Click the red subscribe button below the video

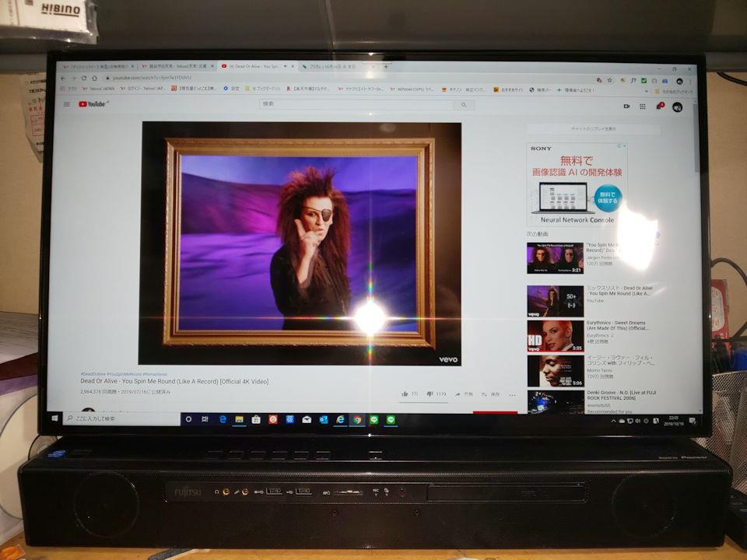(495, 412)
